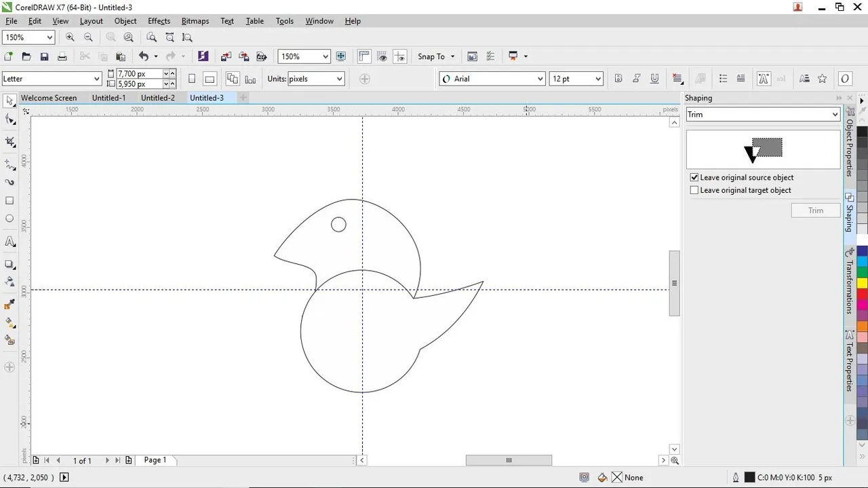Open the purple search content icon
Image resolution: width=868 pixels, height=488 pixels.
click(203, 56)
